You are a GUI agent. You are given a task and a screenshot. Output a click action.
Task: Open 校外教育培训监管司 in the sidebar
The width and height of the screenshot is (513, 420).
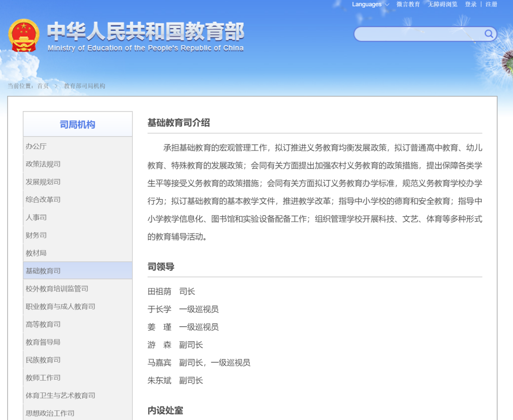55,289
